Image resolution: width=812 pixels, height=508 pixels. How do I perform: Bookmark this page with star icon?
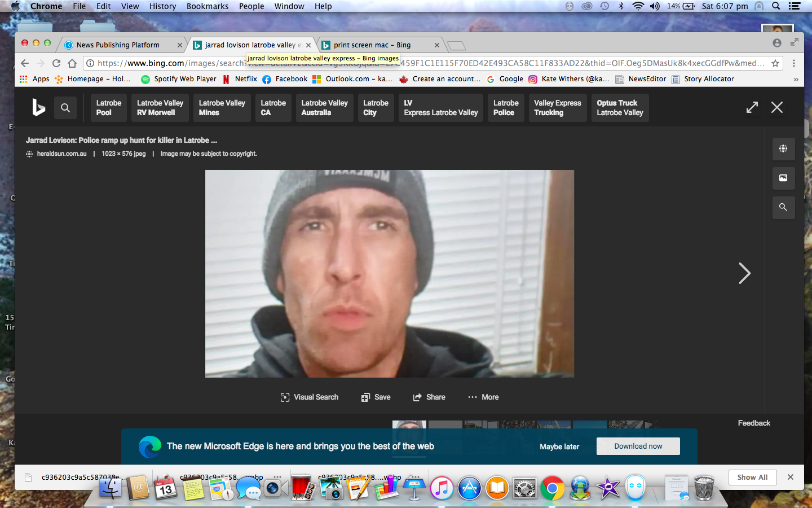(775, 63)
